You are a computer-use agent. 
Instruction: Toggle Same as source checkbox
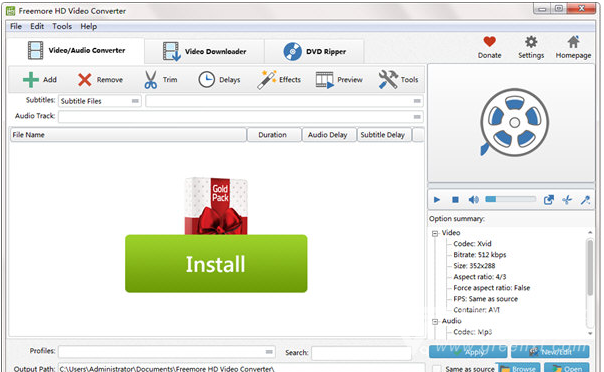[436, 369]
